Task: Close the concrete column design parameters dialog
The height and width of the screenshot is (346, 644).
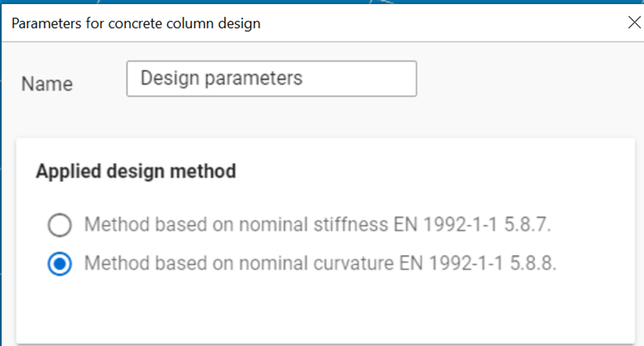Action: coord(634,22)
